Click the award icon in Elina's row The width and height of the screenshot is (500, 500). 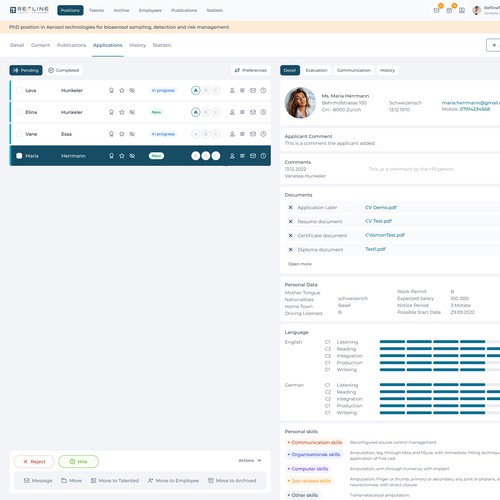click(111, 112)
